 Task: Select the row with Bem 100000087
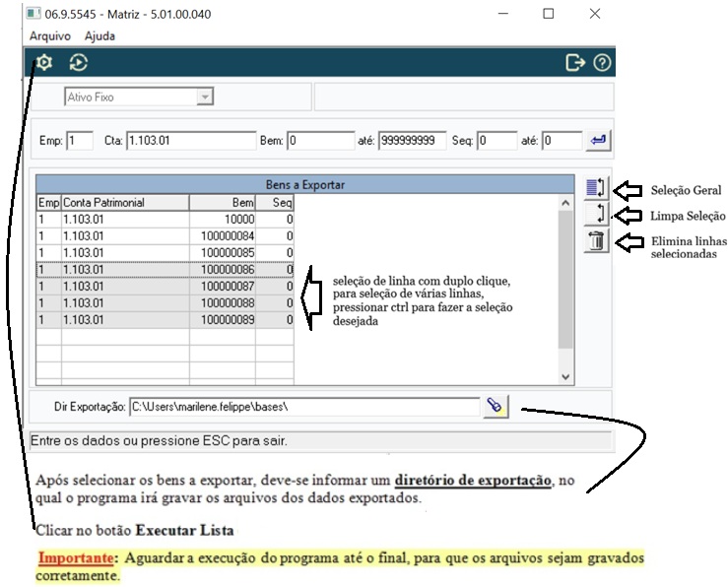pos(165,286)
